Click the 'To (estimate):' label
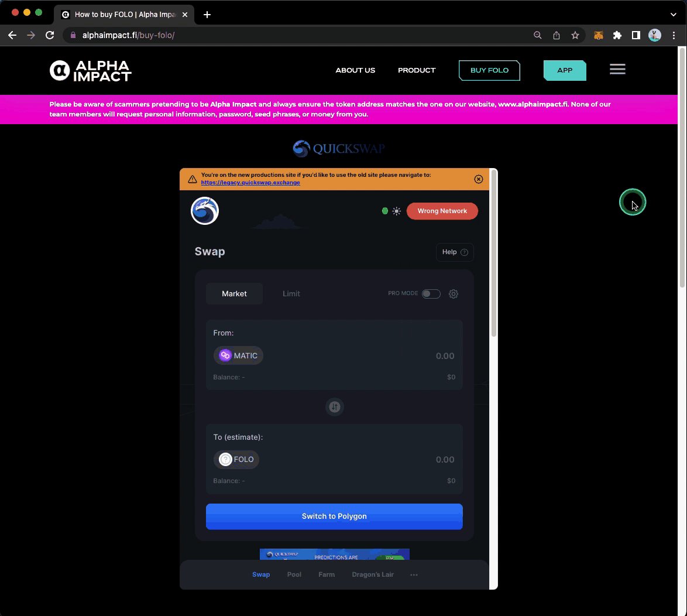This screenshot has width=687, height=616. [x=238, y=437]
